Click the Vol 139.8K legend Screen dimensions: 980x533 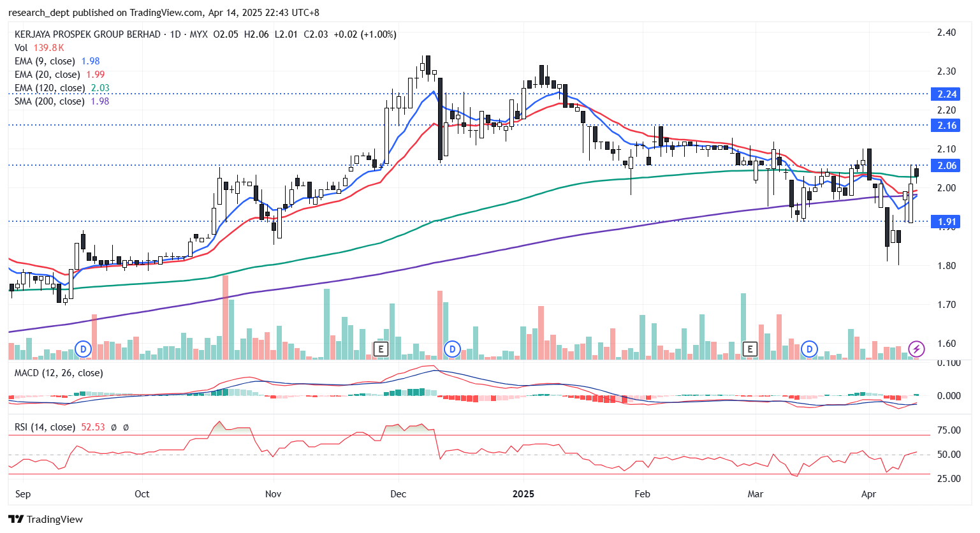40,47
